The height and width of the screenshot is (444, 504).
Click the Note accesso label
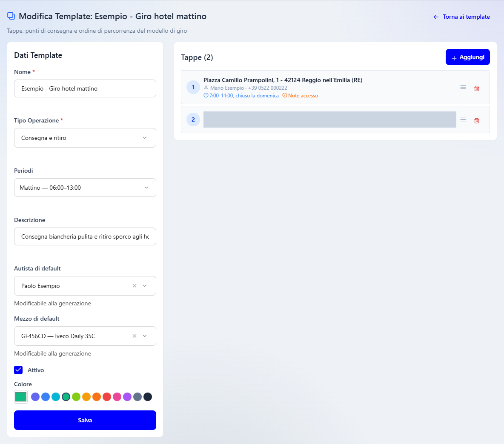pos(303,96)
